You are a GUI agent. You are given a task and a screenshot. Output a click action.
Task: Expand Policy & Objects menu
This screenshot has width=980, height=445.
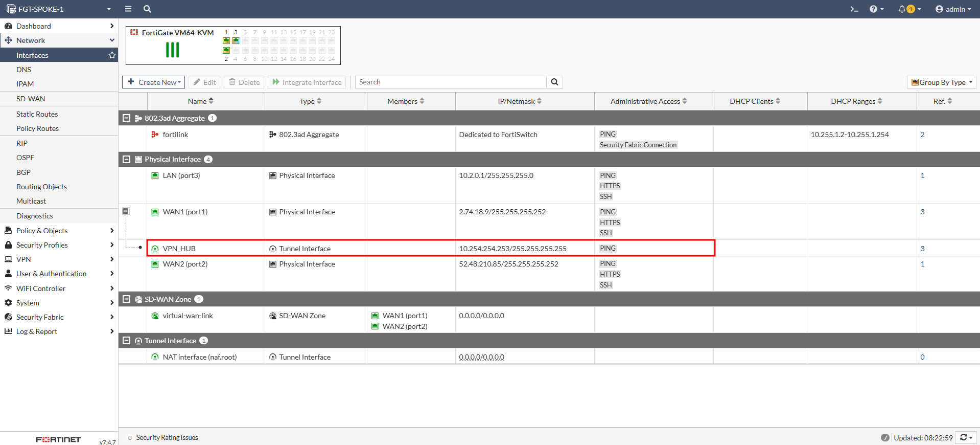pos(59,231)
